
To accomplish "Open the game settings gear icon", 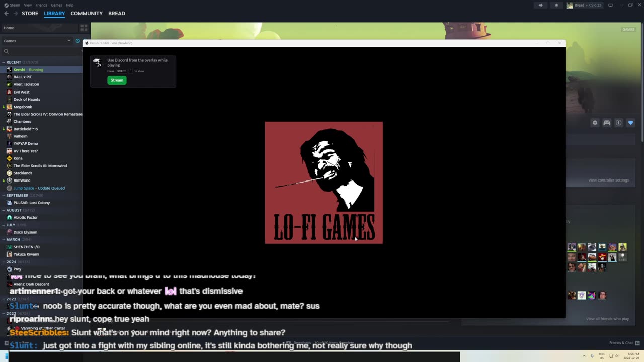I will tap(595, 123).
